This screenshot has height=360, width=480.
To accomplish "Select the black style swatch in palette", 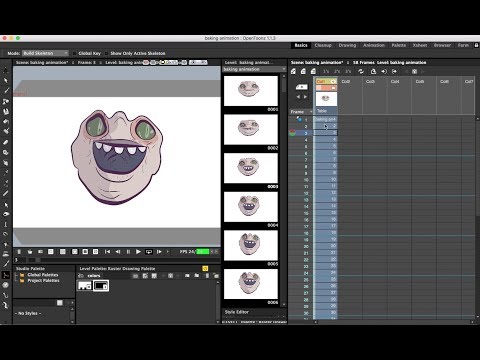I will tap(101, 286).
